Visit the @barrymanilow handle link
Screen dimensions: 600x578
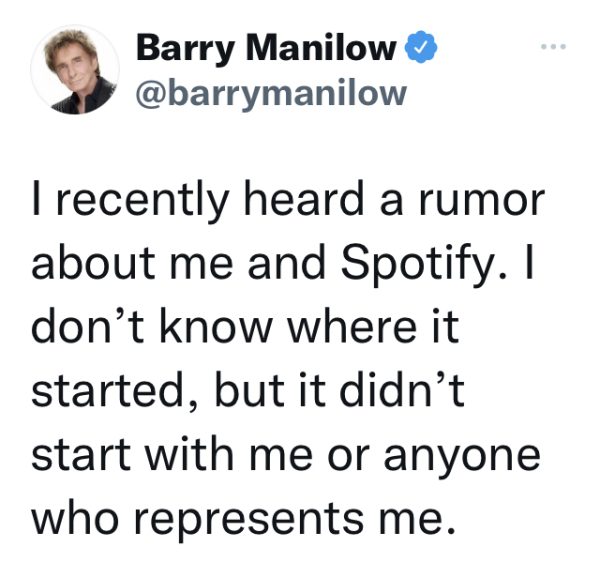pos(271,94)
